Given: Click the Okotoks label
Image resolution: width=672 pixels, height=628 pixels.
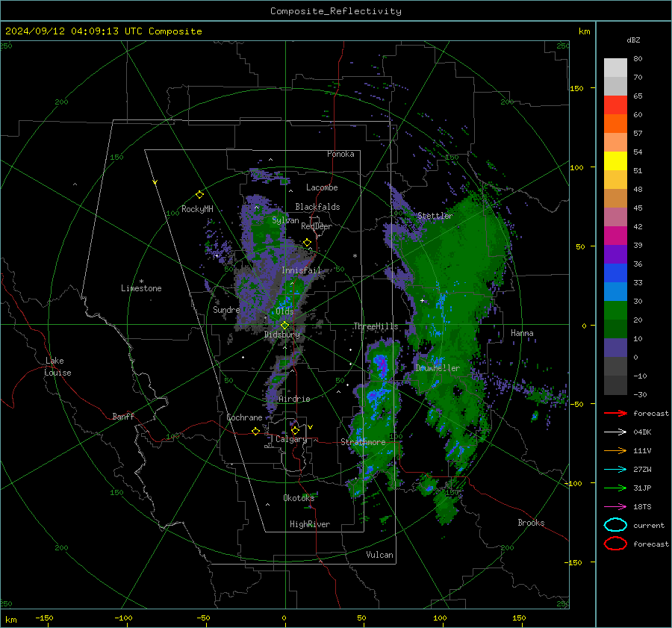Looking at the screenshot, I should [x=299, y=497].
